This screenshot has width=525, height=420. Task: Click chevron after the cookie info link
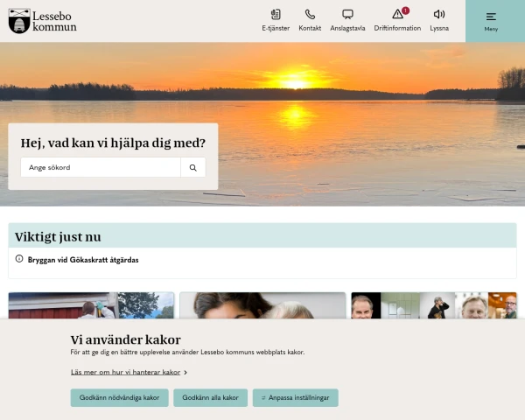pos(185,373)
